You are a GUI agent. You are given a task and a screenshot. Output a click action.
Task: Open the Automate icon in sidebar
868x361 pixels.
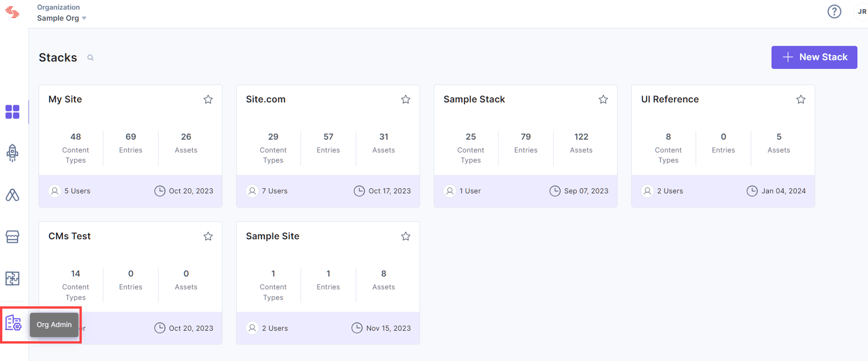point(12,195)
